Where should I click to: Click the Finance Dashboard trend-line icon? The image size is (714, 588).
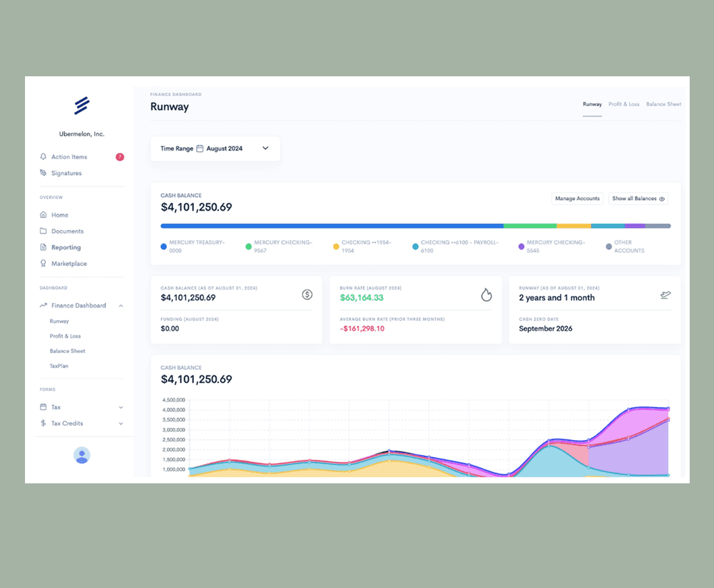(x=43, y=305)
